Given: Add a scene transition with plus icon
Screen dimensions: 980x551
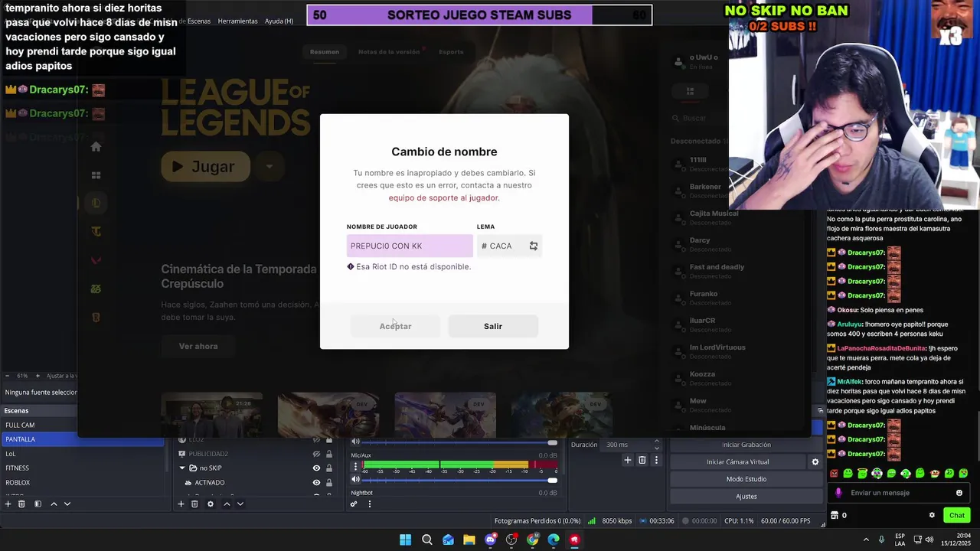Looking at the screenshot, I should pos(628,460).
